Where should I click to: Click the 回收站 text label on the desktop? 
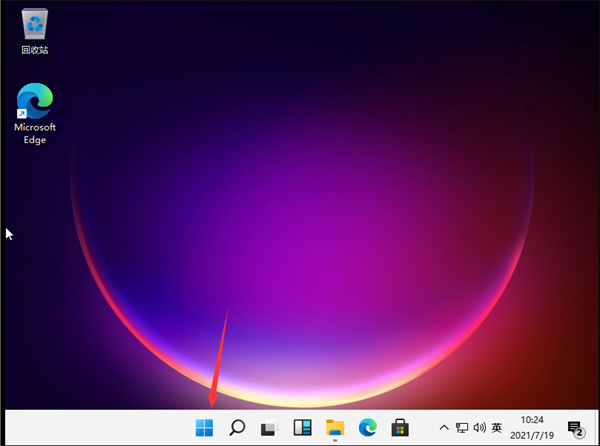pos(35,49)
